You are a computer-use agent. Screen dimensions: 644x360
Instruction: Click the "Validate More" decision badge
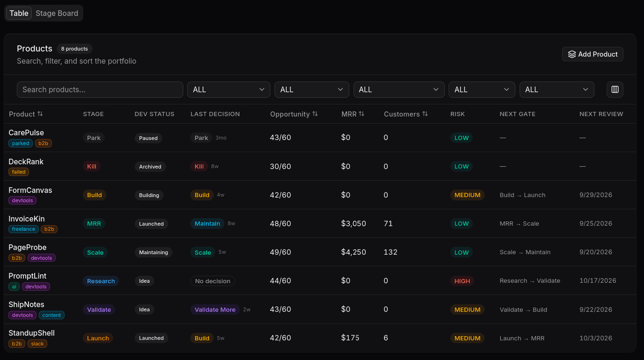[x=215, y=309]
